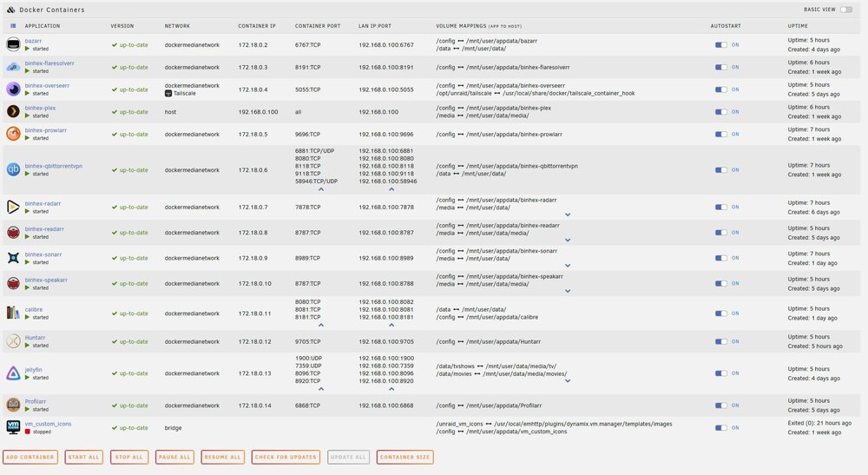Click the Autostart column header
The height and width of the screenshot is (475, 868).
[725, 26]
